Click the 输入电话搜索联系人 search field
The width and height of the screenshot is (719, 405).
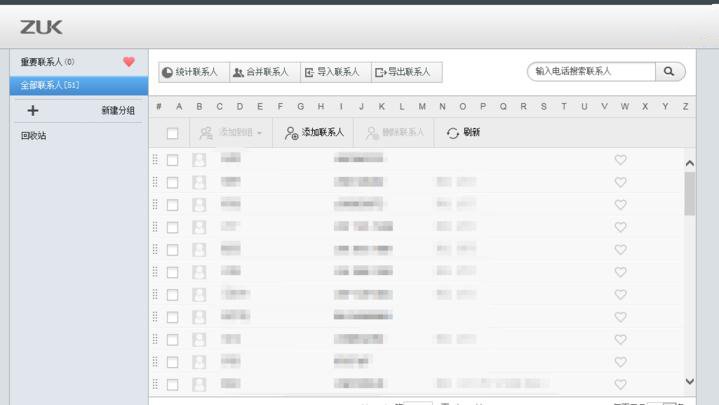[x=592, y=72]
